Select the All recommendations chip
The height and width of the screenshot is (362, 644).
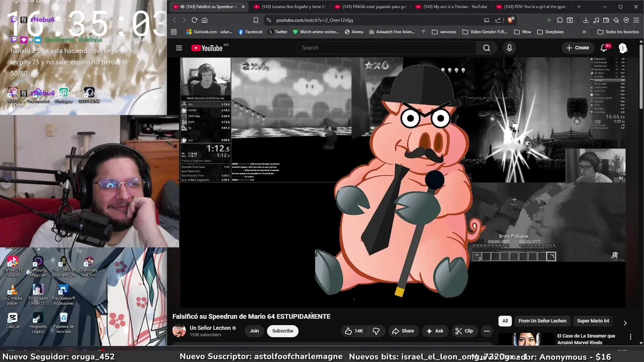click(x=505, y=321)
